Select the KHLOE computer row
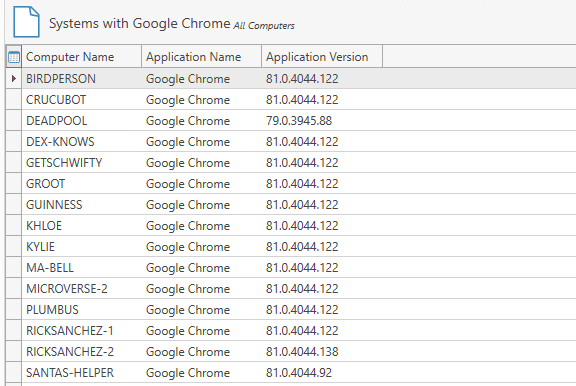The height and width of the screenshot is (386, 576). pyautogui.click(x=291, y=226)
